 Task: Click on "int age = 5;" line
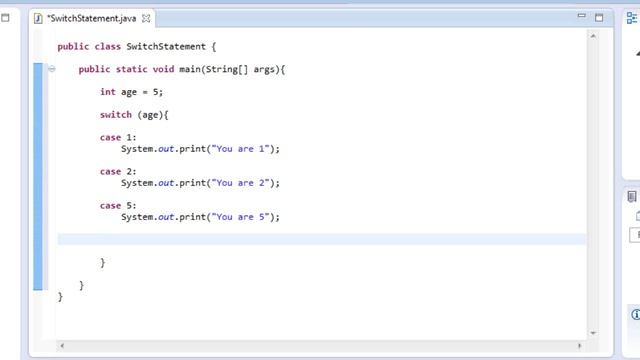point(131,92)
